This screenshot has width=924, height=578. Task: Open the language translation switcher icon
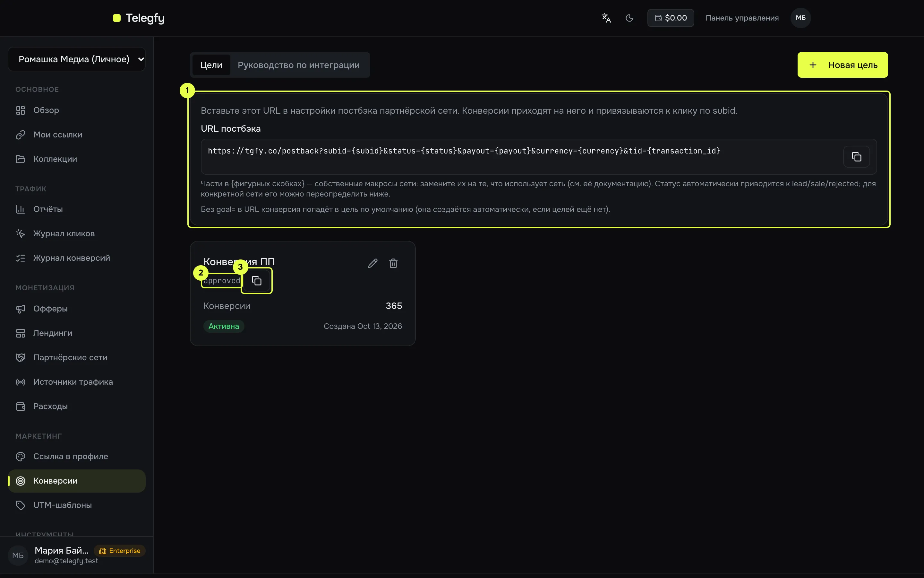point(606,18)
